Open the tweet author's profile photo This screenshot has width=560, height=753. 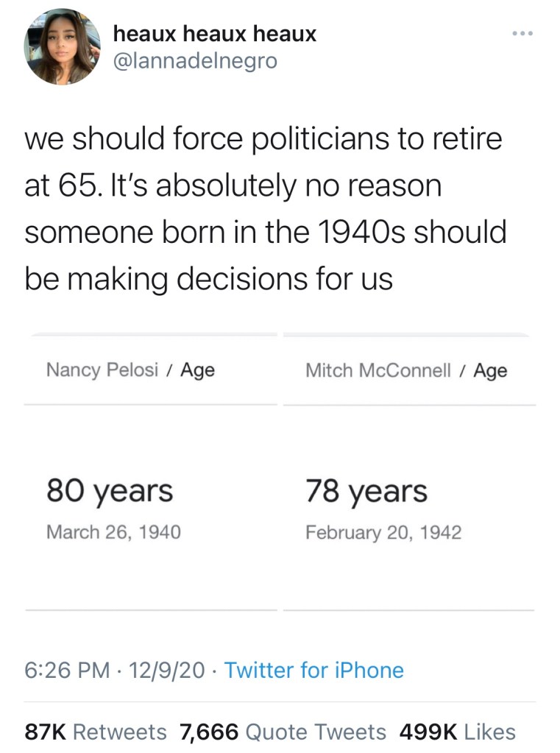(x=60, y=47)
